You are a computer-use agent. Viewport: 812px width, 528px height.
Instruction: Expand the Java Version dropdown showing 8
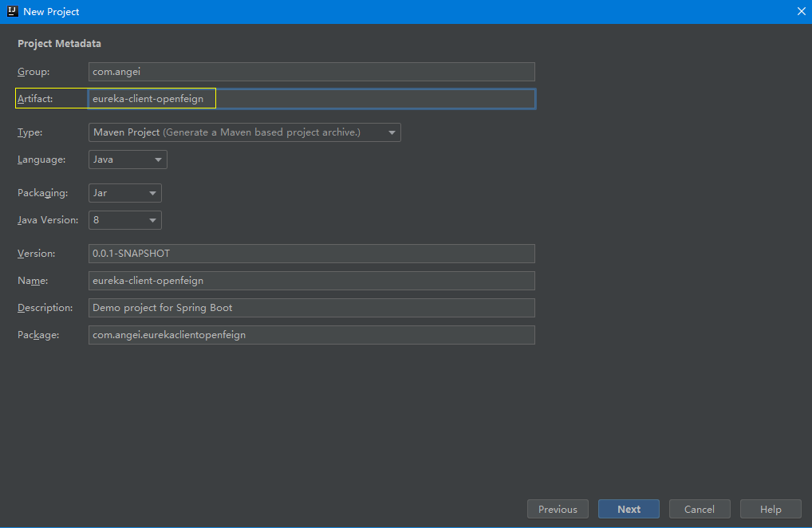point(125,220)
